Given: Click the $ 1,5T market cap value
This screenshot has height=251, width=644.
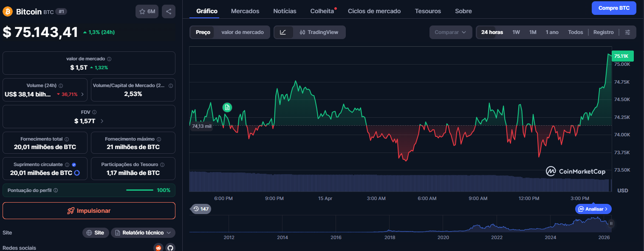Looking at the screenshot, I should (79, 68).
